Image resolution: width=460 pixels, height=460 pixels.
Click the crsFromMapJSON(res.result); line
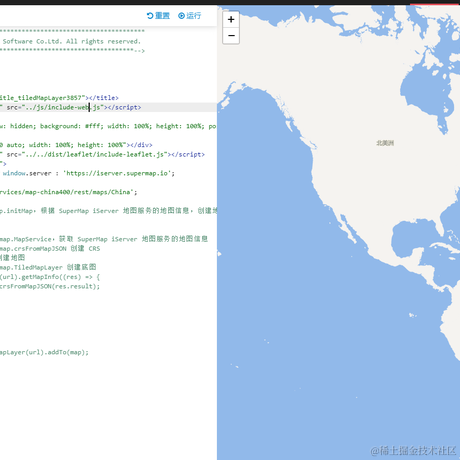click(50, 286)
